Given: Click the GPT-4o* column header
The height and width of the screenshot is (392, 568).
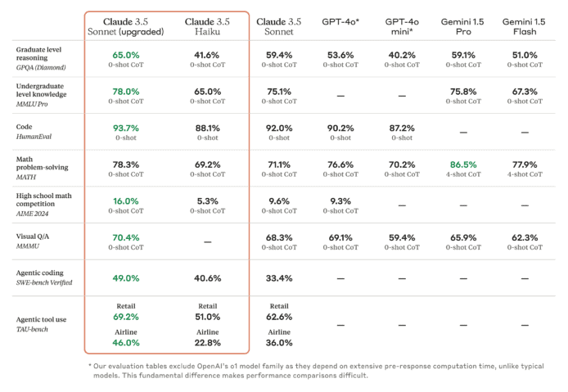Looking at the screenshot, I should click(x=340, y=22).
